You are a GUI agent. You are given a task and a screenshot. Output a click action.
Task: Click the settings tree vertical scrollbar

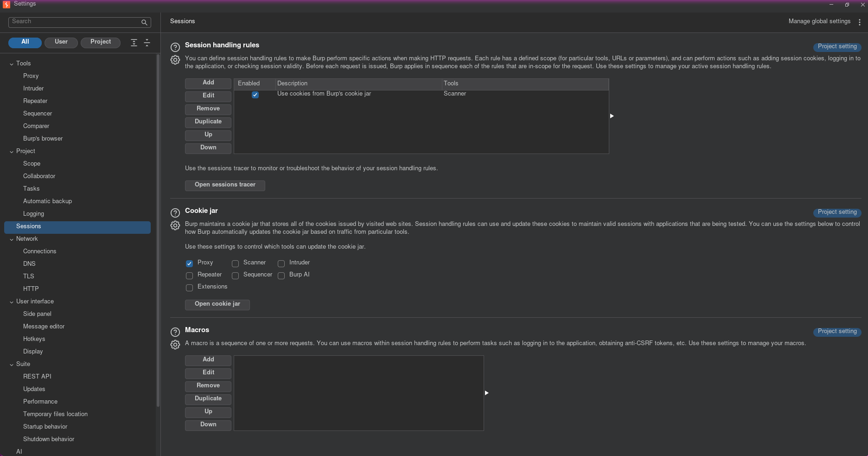click(158, 231)
